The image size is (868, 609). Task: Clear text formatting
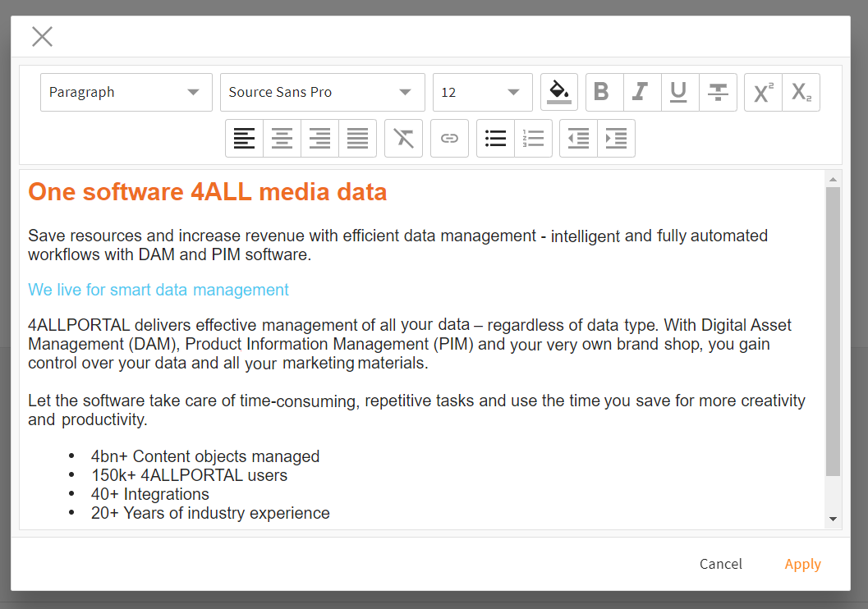click(x=403, y=138)
